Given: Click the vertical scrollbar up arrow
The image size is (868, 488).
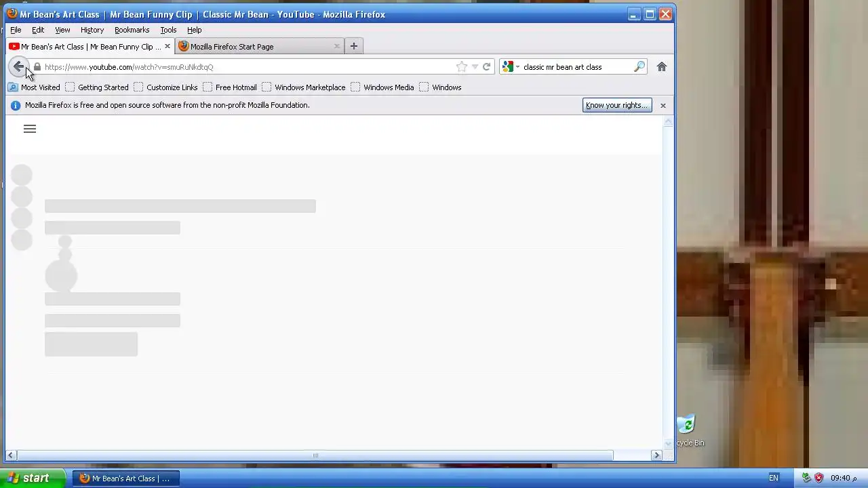Looking at the screenshot, I should coord(669,121).
